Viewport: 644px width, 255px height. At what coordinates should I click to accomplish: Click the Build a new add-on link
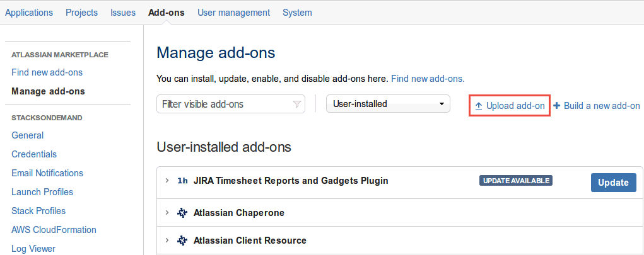pos(602,106)
